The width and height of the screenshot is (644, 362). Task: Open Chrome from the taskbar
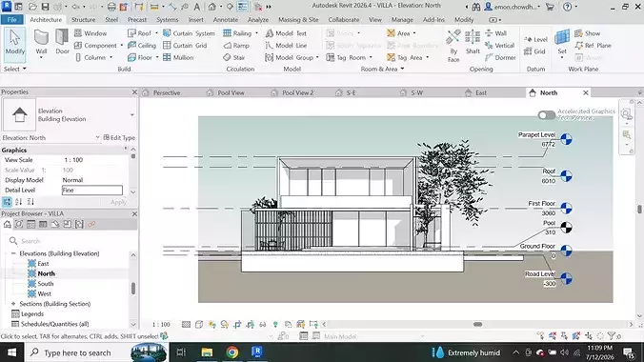point(232,352)
